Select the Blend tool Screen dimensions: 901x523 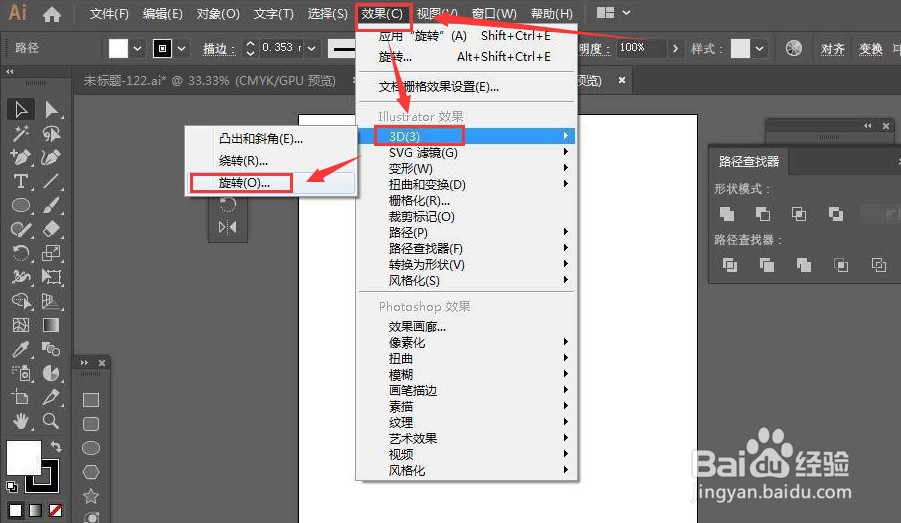52,349
